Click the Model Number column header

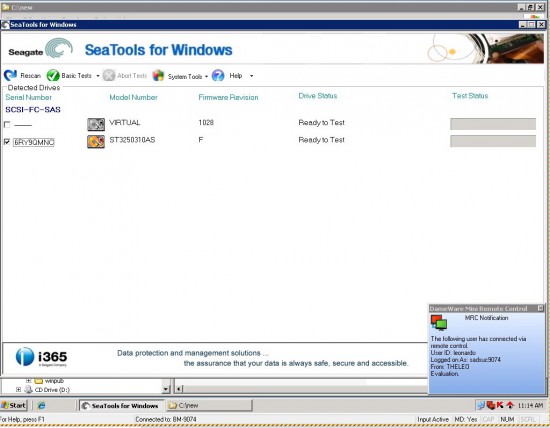coord(133,97)
